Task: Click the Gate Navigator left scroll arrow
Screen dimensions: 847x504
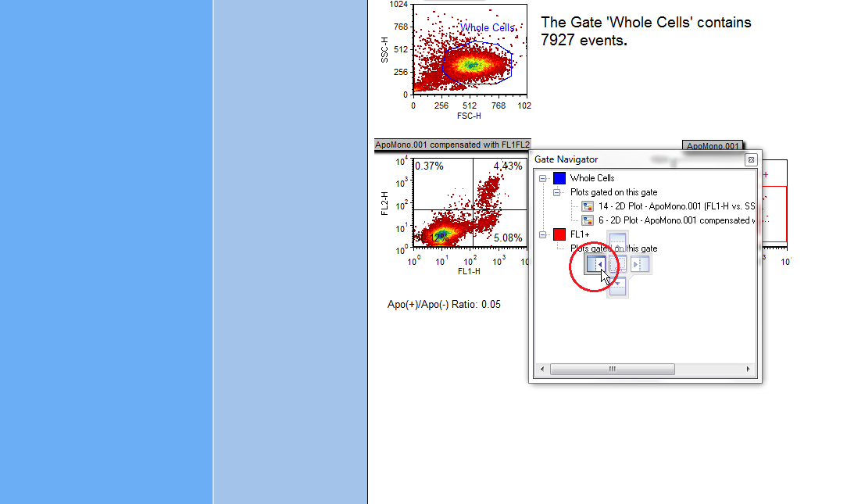Action: point(542,369)
